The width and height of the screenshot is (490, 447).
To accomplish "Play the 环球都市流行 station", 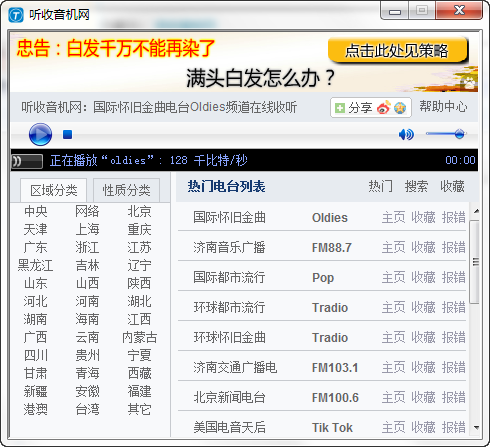I will click(x=229, y=307).
